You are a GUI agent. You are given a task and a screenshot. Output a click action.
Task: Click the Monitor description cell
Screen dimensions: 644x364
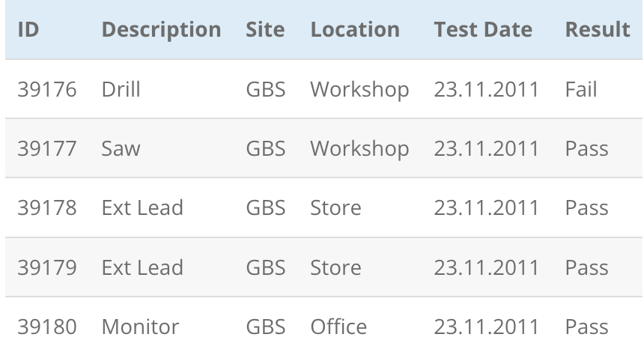coord(140,327)
